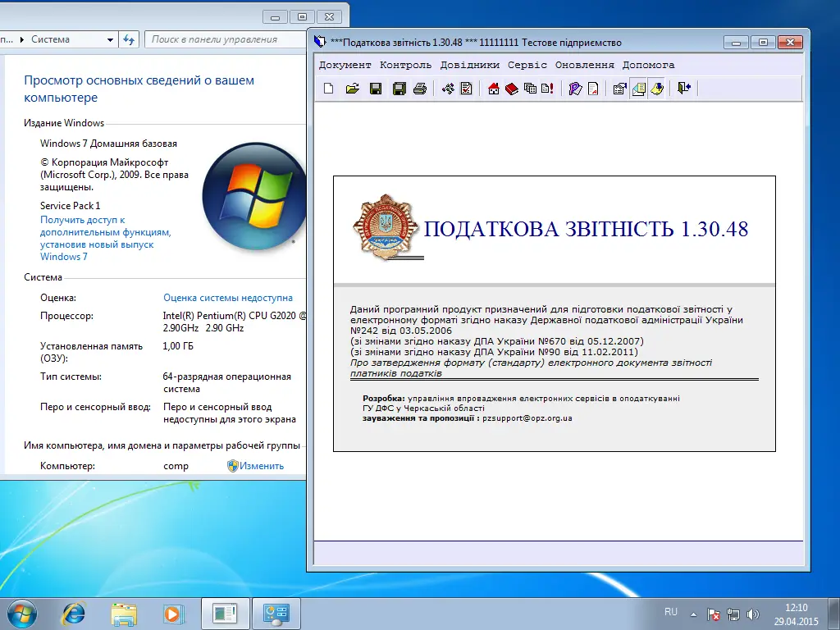Click the red book toolbar icon
The image size is (840, 630).
512,89
